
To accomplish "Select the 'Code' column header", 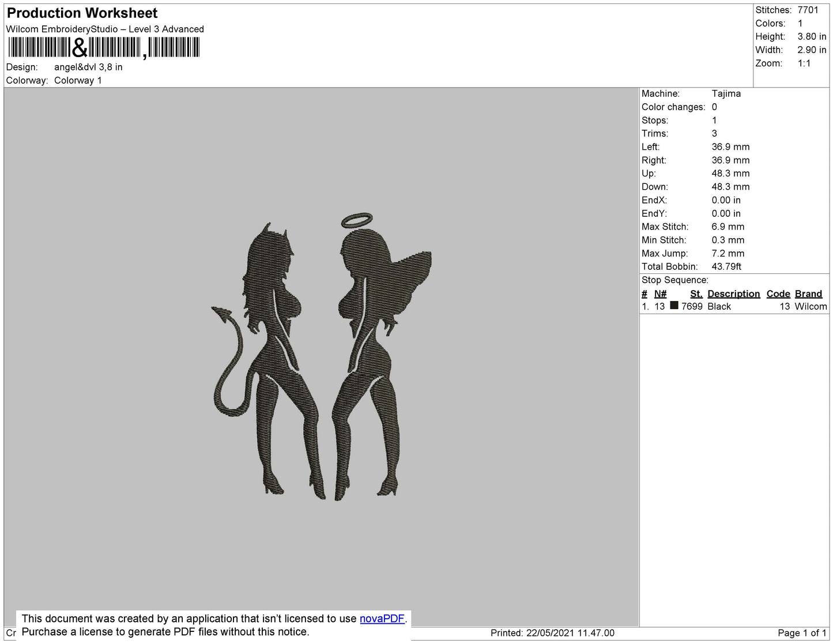I will pos(778,293).
